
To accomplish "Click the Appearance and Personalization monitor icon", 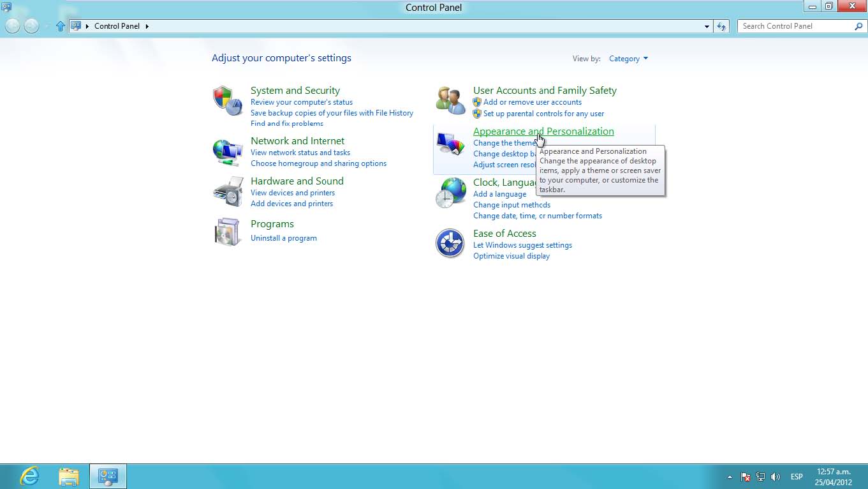I will [x=450, y=145].
